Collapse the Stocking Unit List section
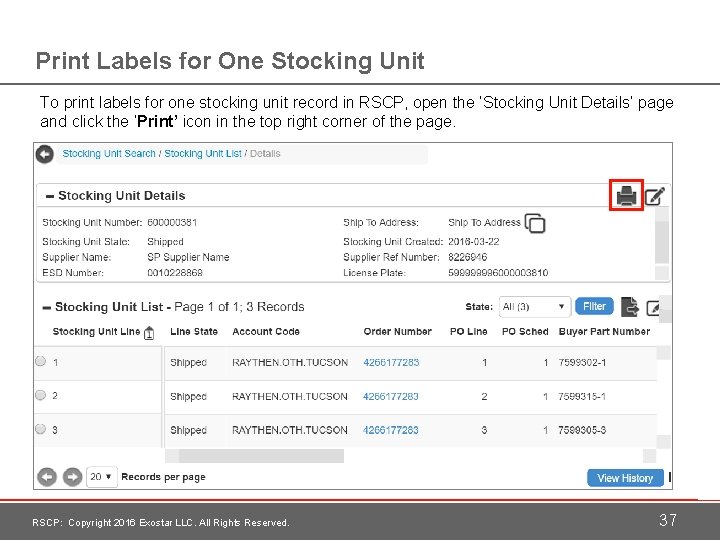This screenshot has height=540, width=720. [x=46, y=308]
